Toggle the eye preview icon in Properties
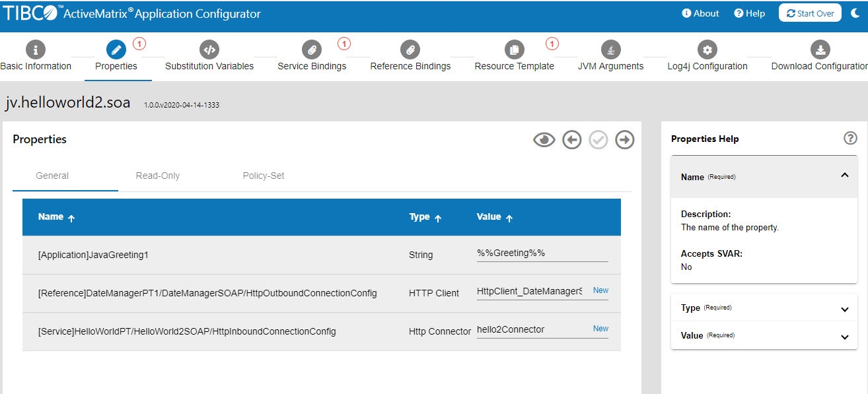The image size is (868, 394). point(544,140)
